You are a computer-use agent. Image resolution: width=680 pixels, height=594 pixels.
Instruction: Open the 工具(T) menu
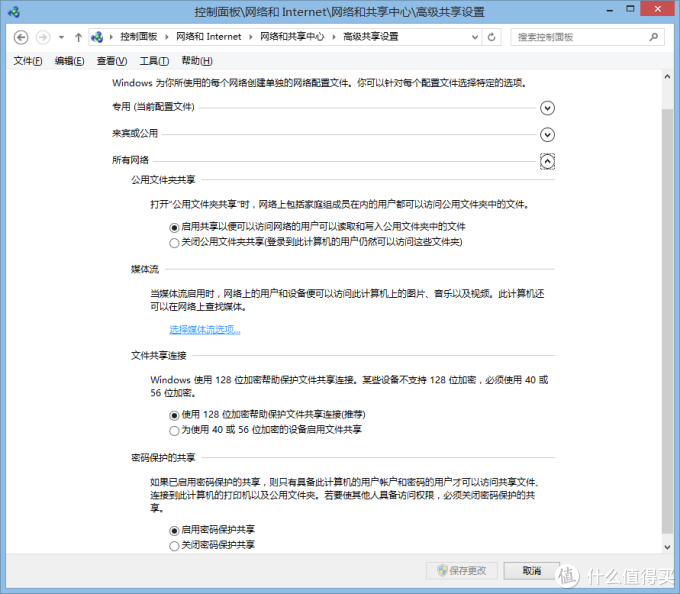[x=154, y=61]
